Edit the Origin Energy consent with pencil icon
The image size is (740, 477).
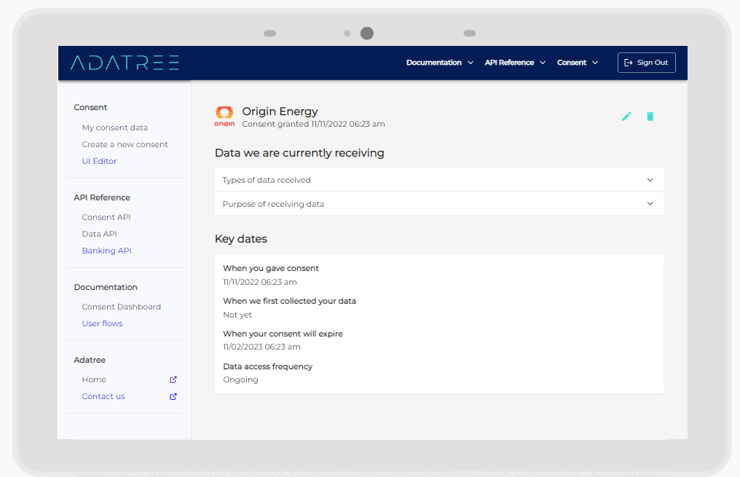click(x=626, y=117)
